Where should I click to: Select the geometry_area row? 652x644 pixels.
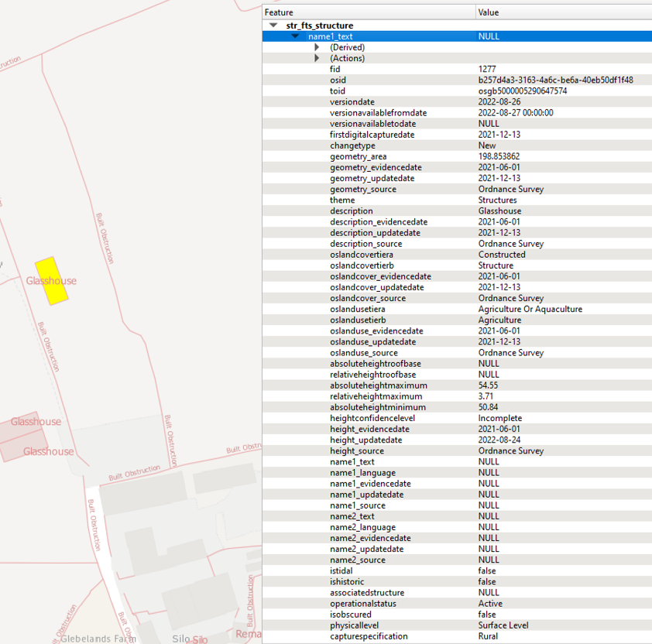pos(358,156)
